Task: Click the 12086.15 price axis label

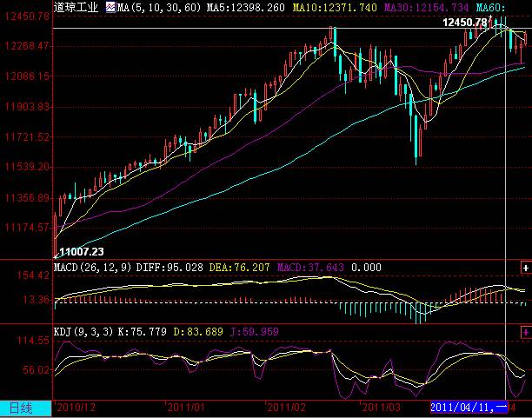Action: point(26,76)
